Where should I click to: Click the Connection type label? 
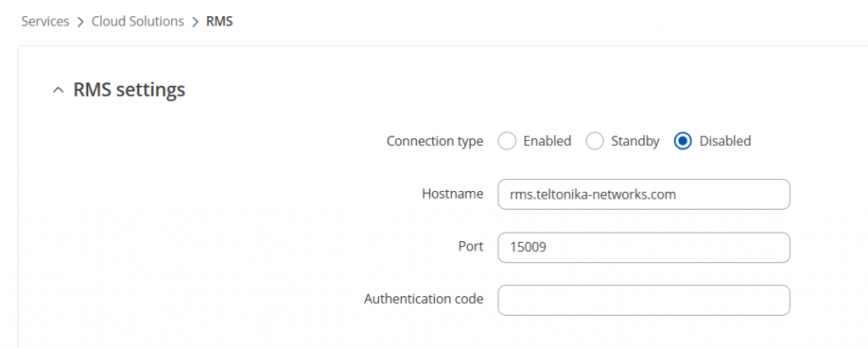click(x=435, y=141)
